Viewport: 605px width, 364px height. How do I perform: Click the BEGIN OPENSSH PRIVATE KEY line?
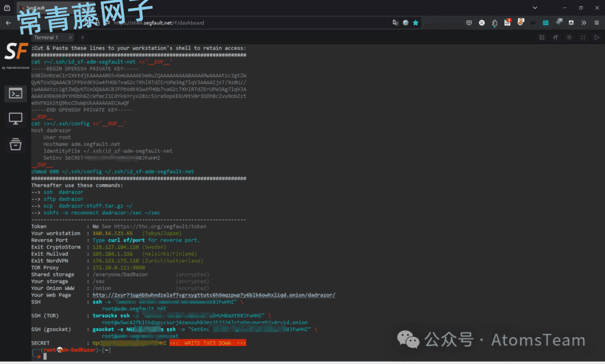pos(85,69)
